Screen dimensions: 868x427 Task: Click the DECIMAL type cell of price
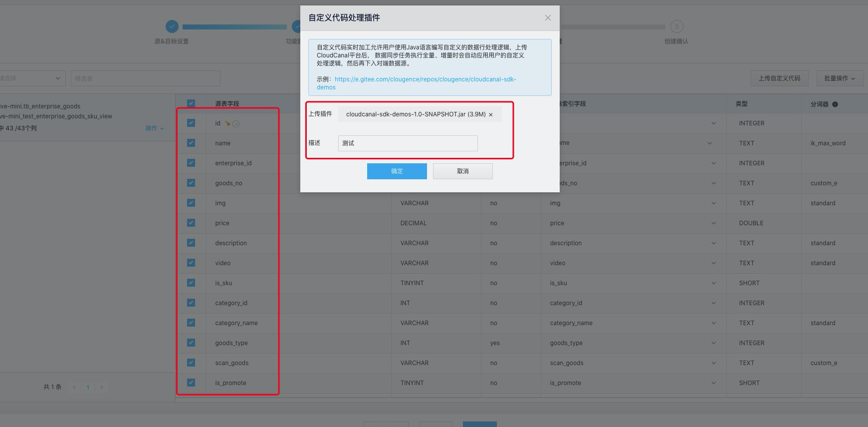point(414,223)
